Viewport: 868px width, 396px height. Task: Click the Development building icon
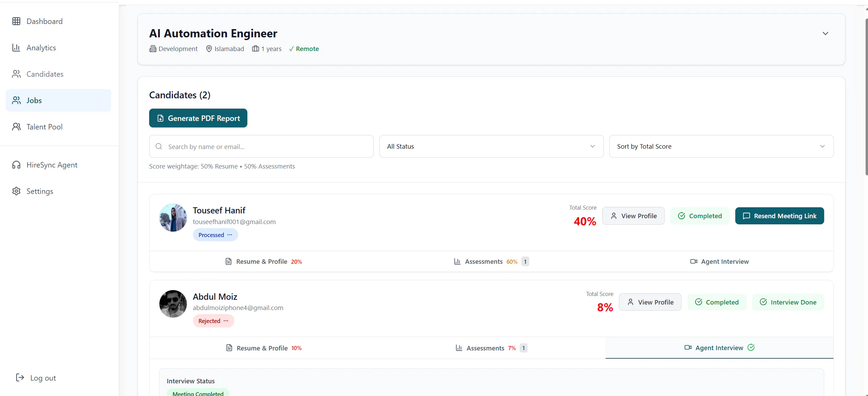click(153, 49)
